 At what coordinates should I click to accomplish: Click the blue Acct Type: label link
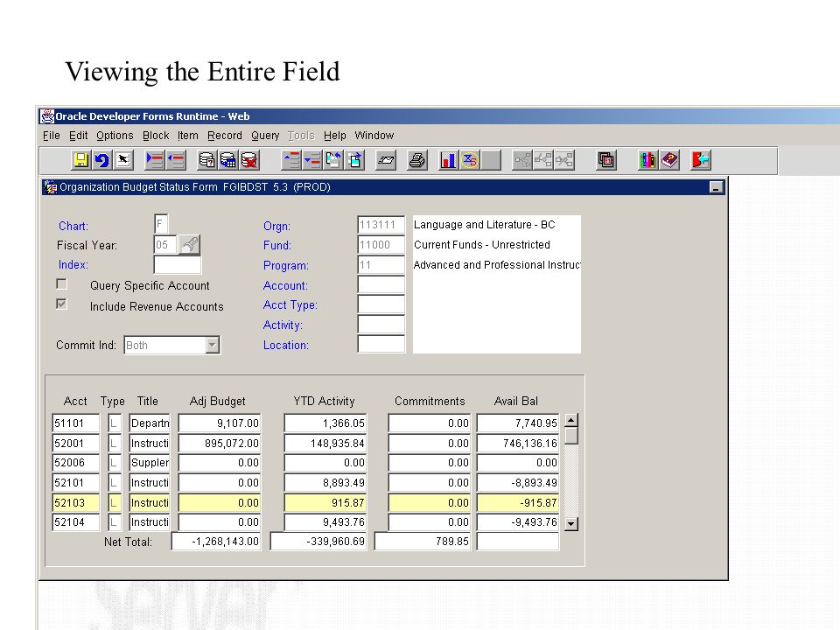pos(290,304)
